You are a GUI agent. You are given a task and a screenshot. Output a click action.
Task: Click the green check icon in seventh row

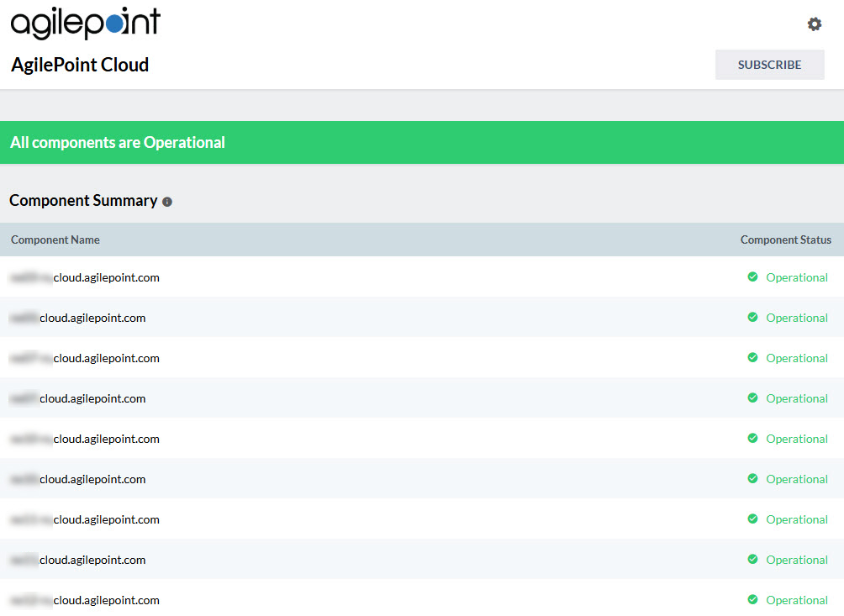[752, 519]
